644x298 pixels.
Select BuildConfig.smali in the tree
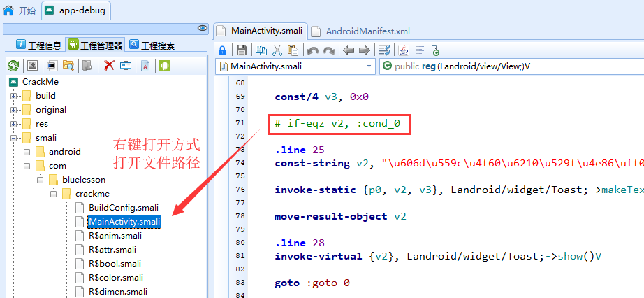tap(124, 208)
